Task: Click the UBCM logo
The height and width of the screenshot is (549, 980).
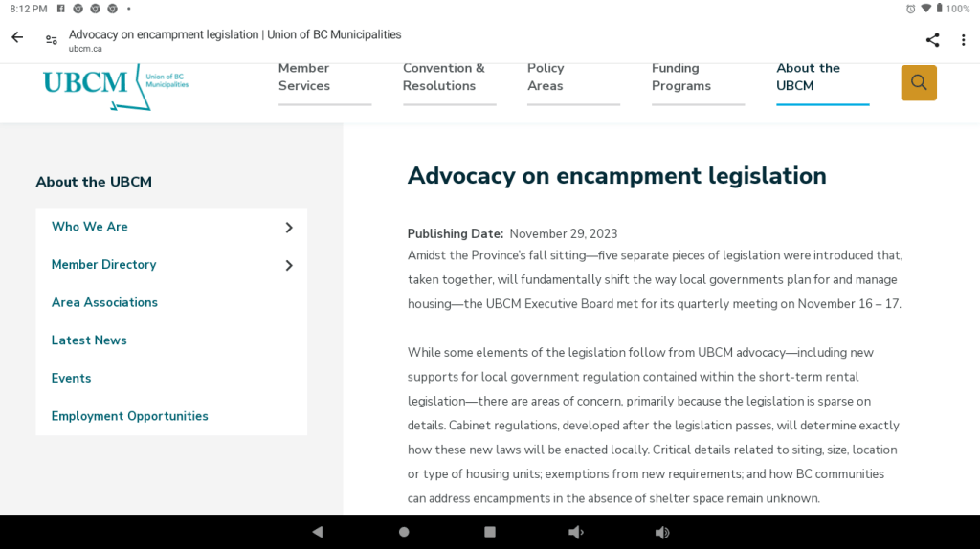Action: [115, 85]
